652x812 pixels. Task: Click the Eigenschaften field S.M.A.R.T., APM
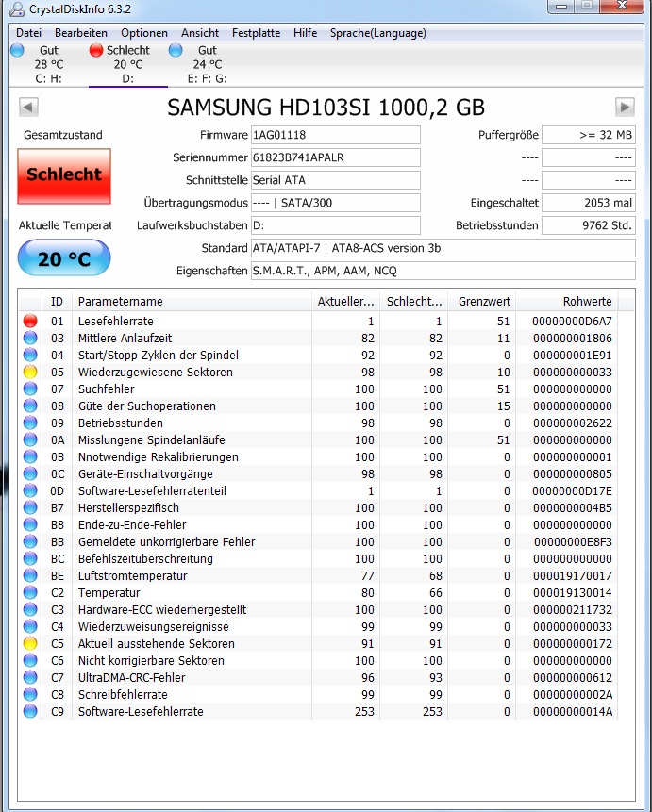click(443, 271)
